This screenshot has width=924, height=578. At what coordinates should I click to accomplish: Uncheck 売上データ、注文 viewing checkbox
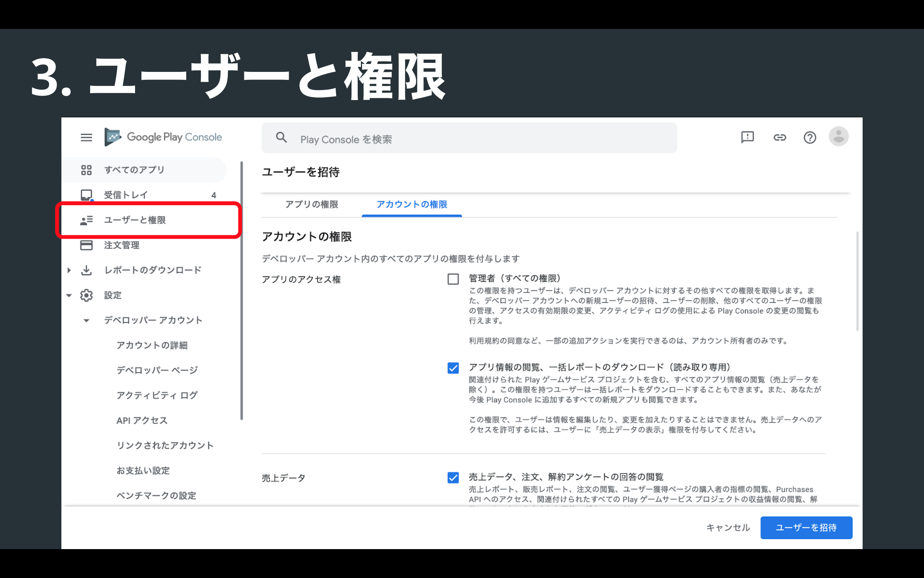453,478
